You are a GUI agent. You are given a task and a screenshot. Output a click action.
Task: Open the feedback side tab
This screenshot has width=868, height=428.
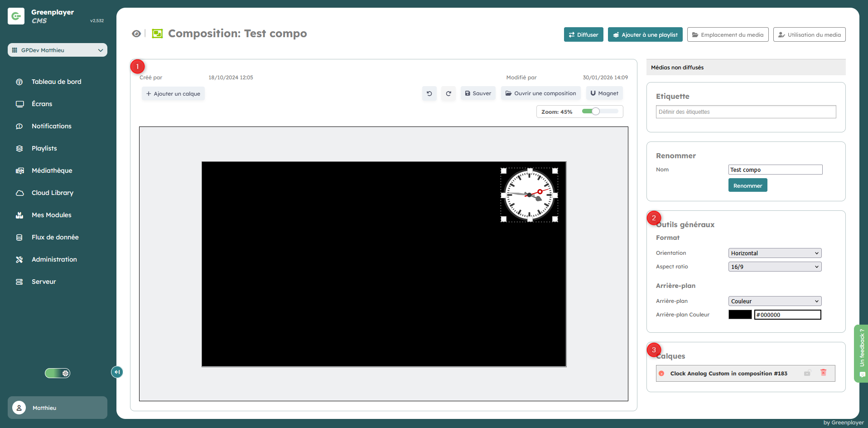[x=861, y=353]
